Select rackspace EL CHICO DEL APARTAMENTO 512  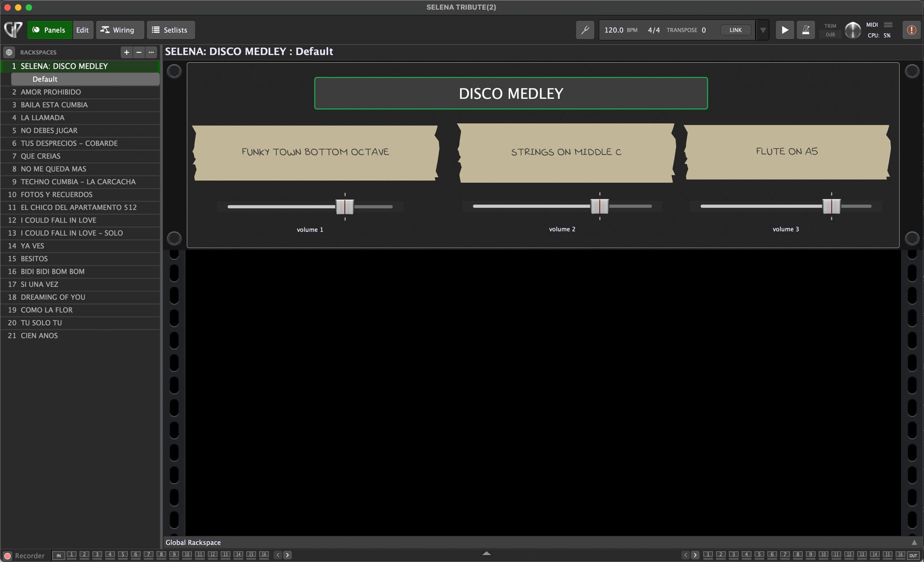(80, 207)
